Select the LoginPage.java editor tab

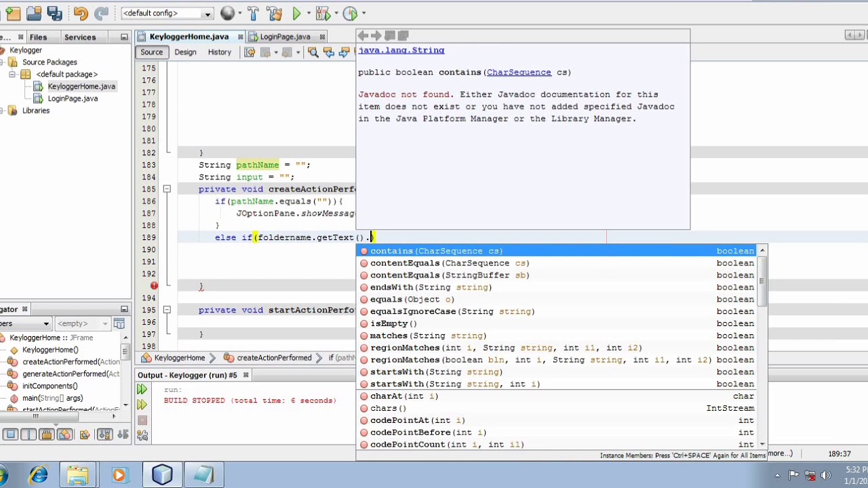(x=285, y=37)
